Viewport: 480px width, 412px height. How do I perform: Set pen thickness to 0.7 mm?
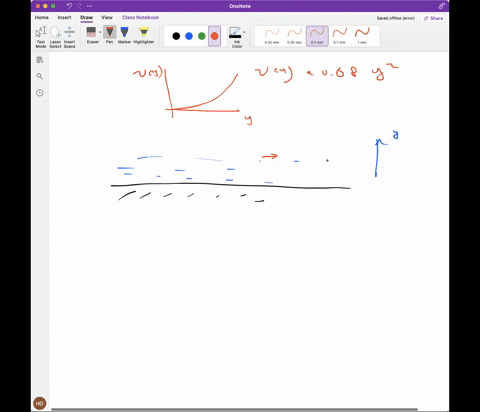tap(339, 36)
